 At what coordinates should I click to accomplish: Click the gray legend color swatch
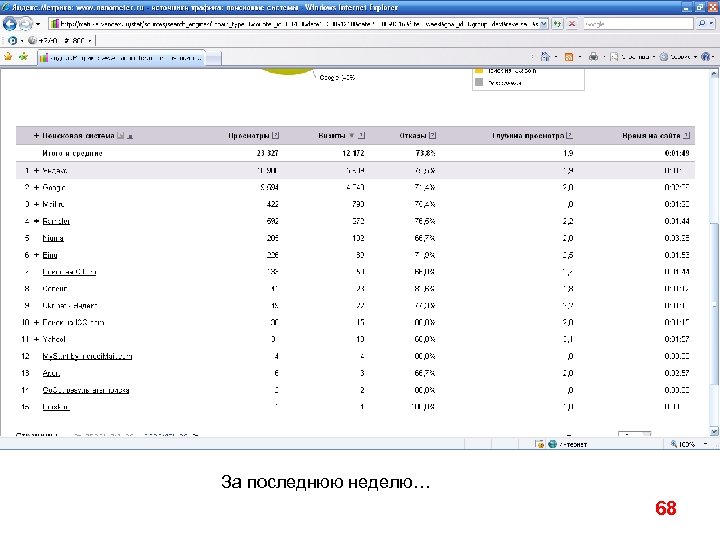pyautogui.click(x=479, y=82)
